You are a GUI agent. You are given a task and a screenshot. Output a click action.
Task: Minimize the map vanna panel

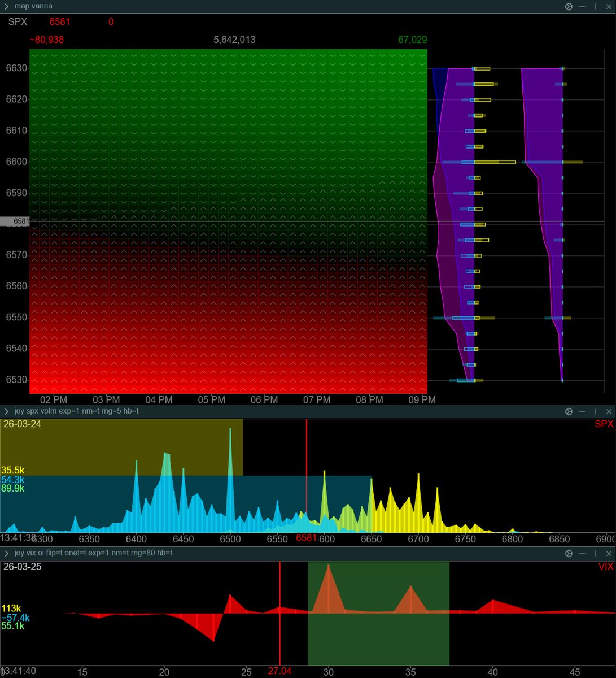pos(582,7)
